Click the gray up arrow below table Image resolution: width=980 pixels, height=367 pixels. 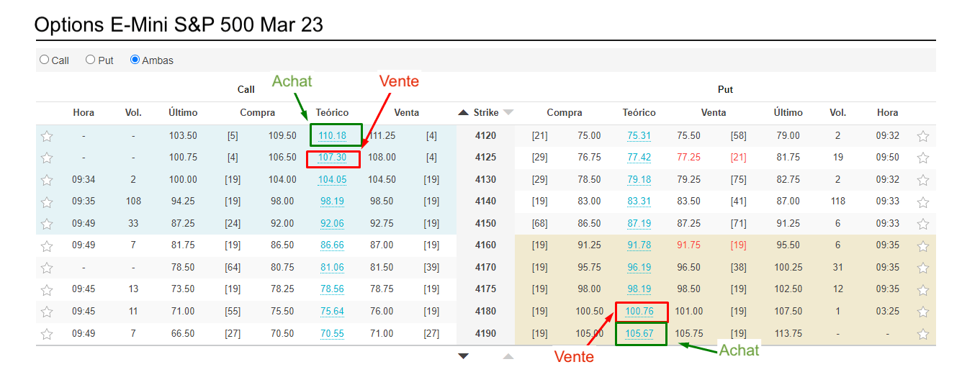(x=508, y=356)
